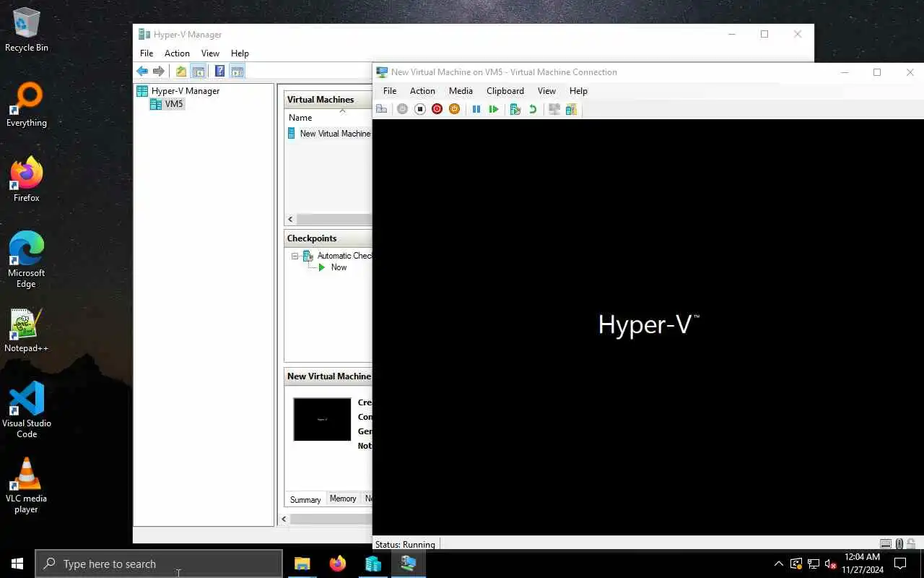Toggle the Show/Hide Console Tree icon
The width and height of the screenshot is (924, 578).
point(198,71)
